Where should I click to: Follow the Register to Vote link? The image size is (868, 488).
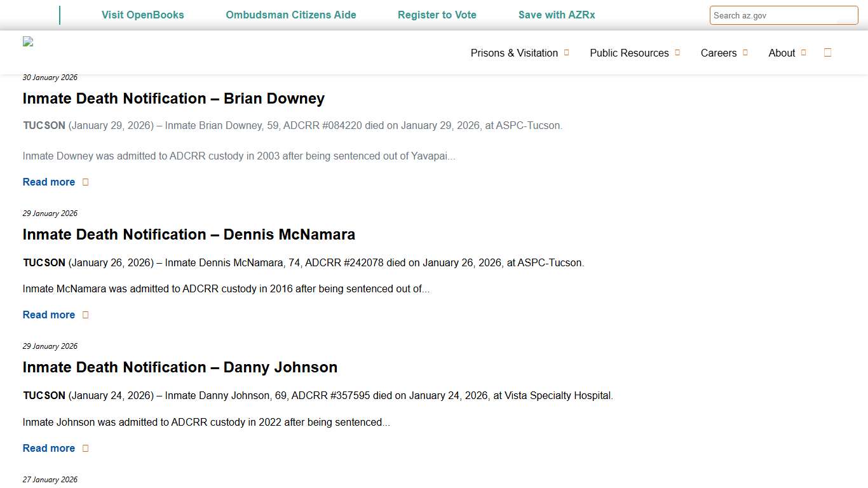point(437,15)
